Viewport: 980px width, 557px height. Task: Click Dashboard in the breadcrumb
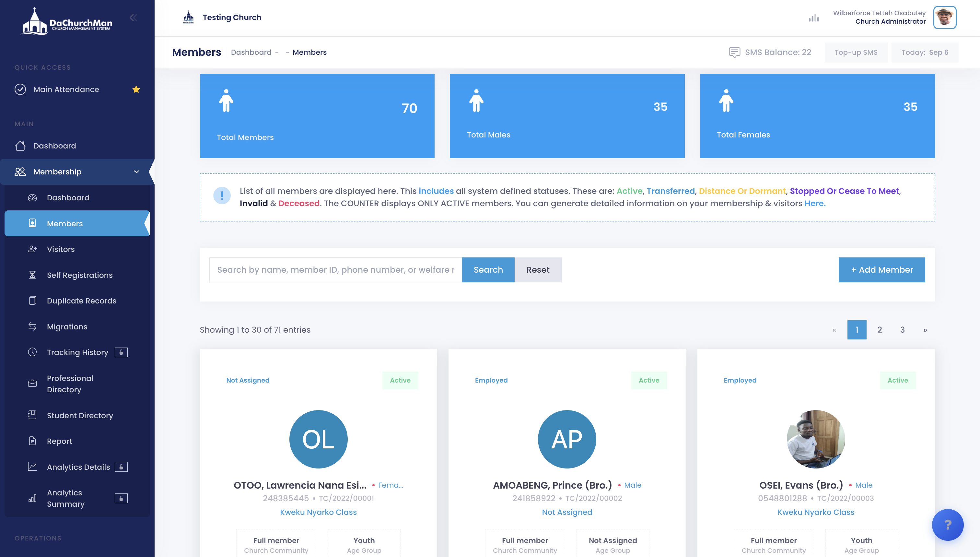tap(251, 53)
